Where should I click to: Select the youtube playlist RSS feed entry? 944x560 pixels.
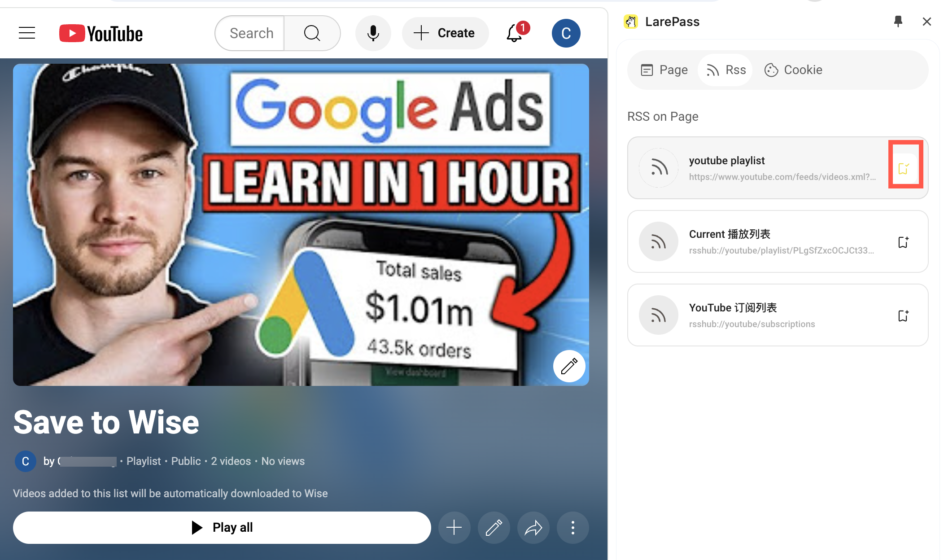coord(778,168)
